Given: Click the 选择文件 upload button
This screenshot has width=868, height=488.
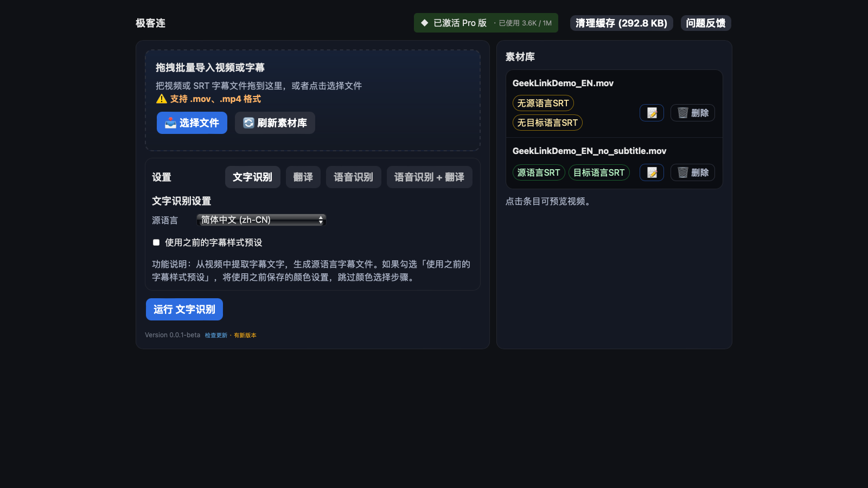Looking at the screenshot, I should click(192, 123).
